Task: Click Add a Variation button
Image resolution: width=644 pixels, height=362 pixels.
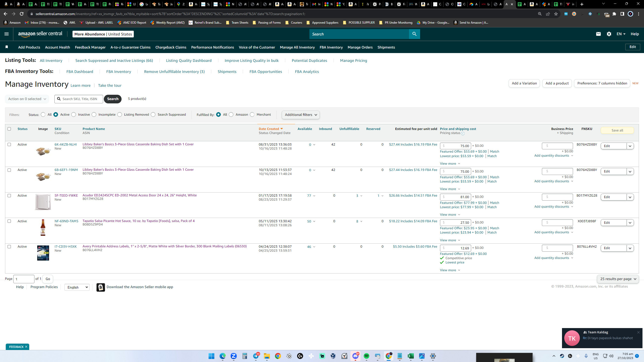Action: tap(524, 83)
